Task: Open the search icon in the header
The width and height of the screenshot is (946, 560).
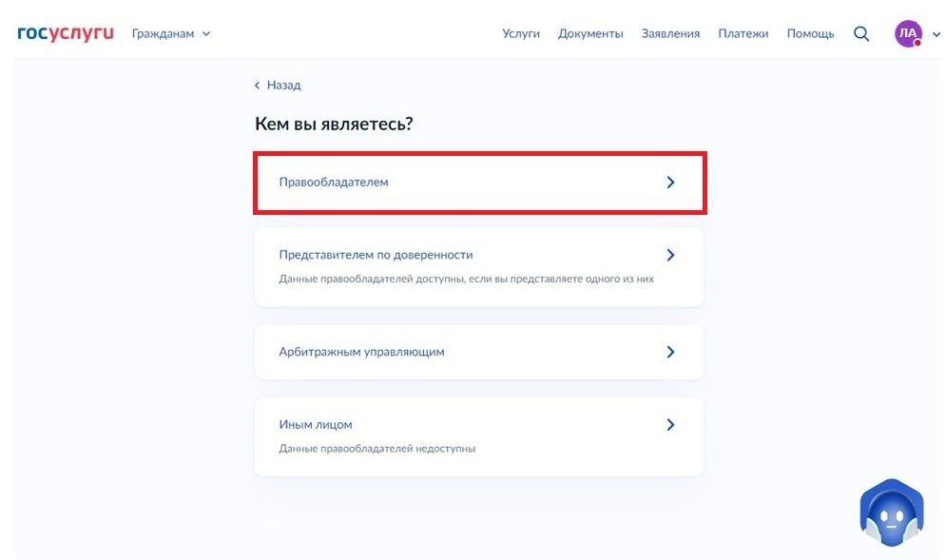Action: tap(860, 33)
